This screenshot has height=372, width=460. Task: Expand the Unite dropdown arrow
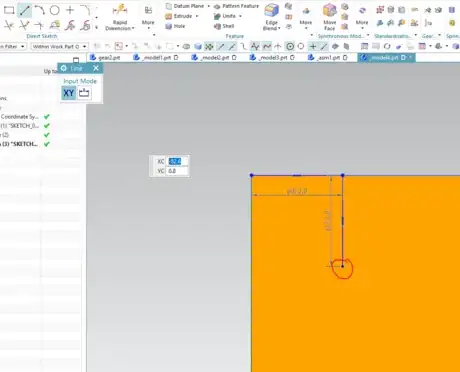point(240,16)
